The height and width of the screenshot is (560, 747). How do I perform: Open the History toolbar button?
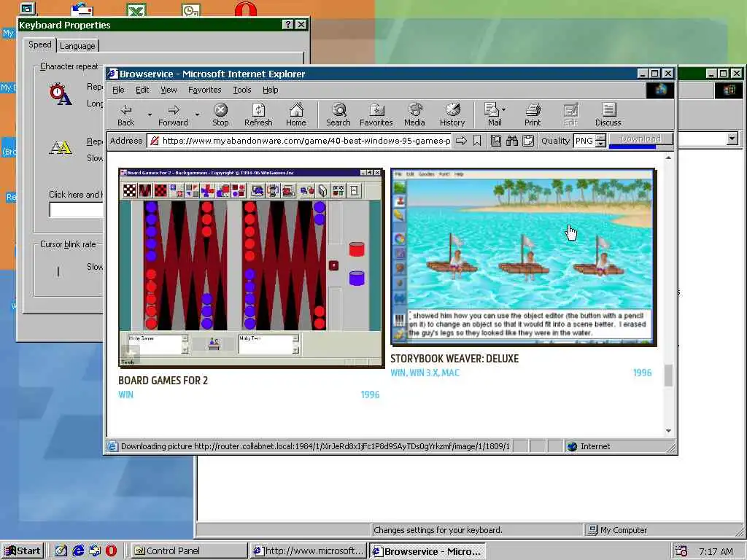coord(452,114)
